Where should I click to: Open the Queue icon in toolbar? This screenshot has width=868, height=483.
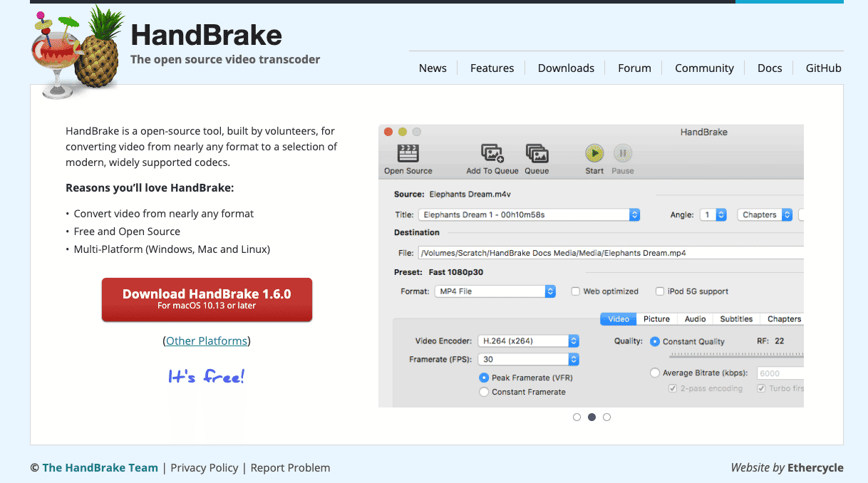(537, 154)
